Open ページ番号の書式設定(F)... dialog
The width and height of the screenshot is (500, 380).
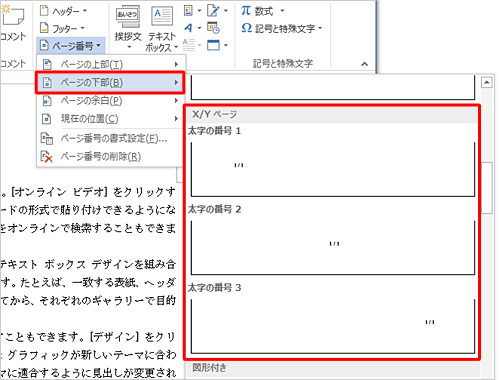click(x=111, y=138)
